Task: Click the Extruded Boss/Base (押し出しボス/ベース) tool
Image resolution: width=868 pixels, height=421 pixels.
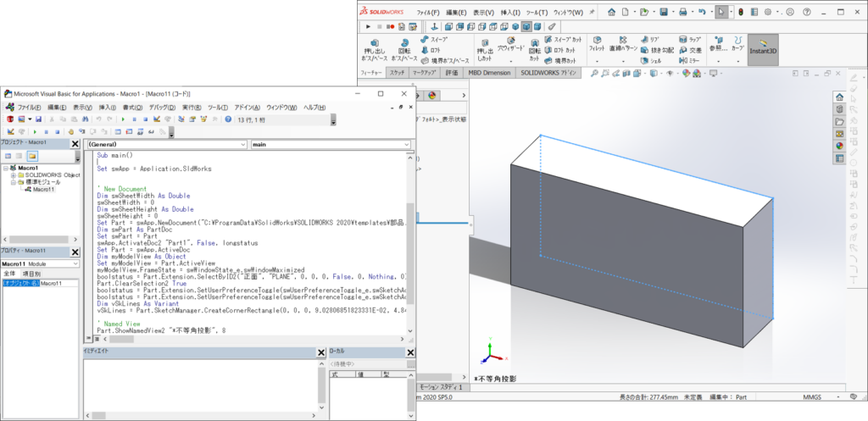Action: pyautogui.click(x=375, y=50)
